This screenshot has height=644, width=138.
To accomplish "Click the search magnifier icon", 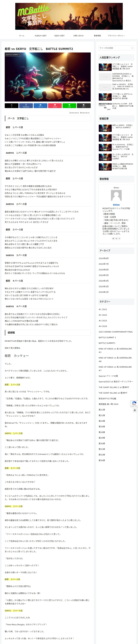I will 132,48.
